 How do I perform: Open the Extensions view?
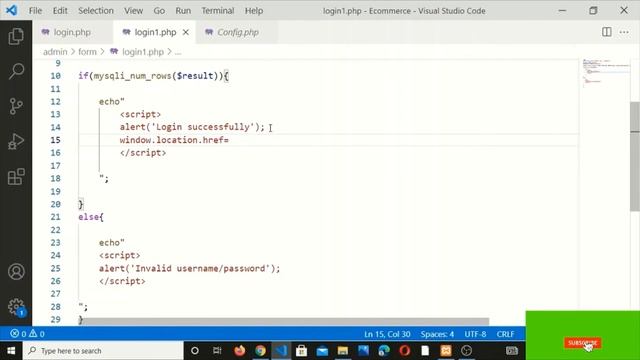tap(16, 176)
